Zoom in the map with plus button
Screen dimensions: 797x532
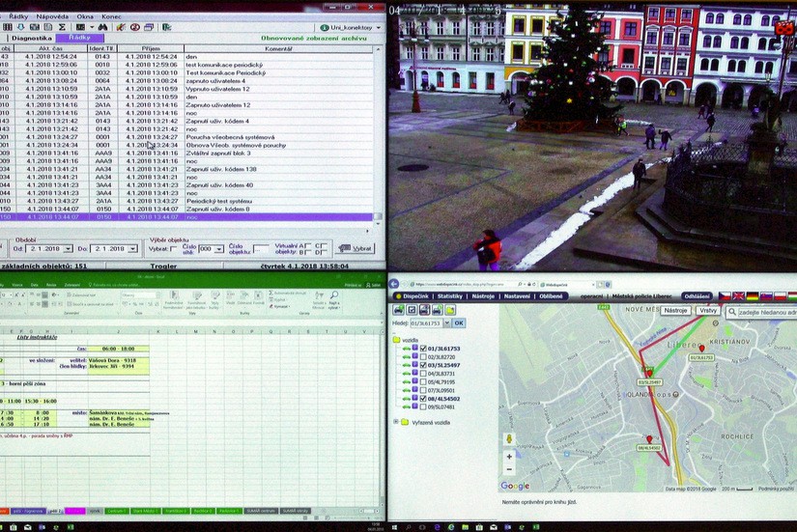(509, 456)
